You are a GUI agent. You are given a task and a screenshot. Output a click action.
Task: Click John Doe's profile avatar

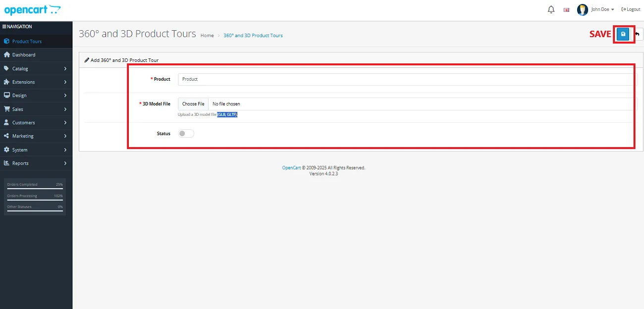coord(583,9)
